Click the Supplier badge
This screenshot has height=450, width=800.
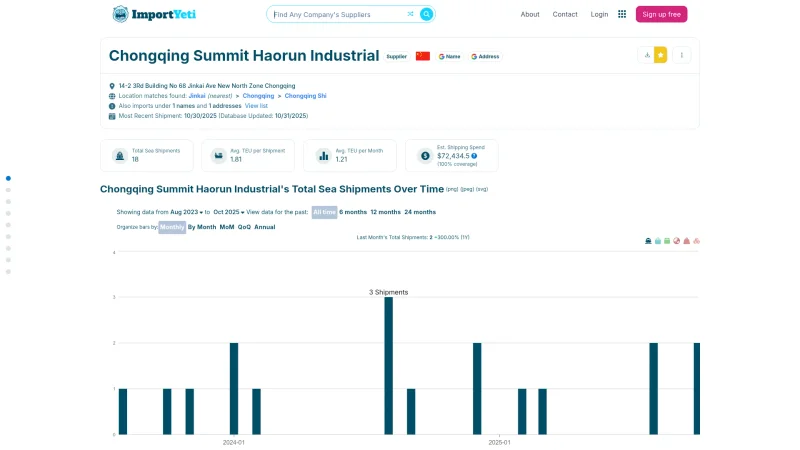pyautogui.click(x=396, y=57)
